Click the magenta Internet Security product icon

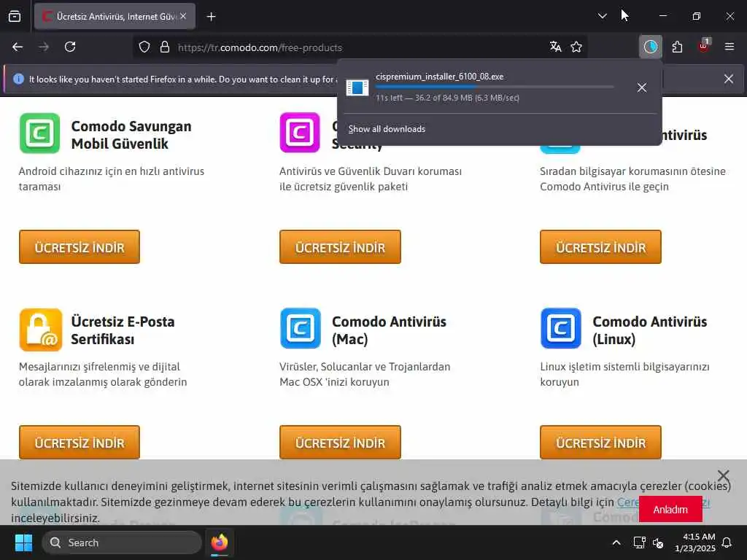pos(300,133)
